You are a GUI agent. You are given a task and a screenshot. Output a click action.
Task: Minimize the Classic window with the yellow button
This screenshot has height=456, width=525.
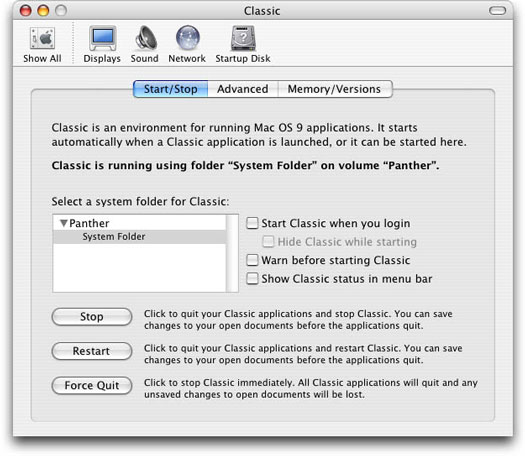(x=43, y=11)
